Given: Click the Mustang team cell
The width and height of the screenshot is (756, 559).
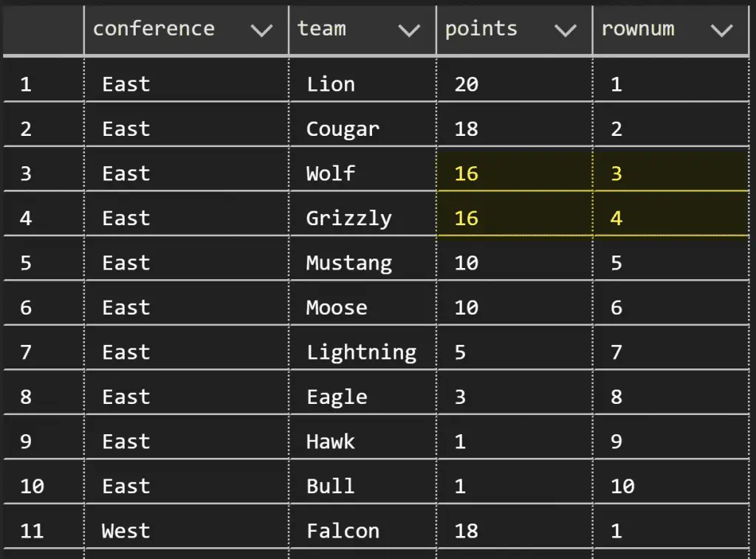Looking at the screenshot, I should pos(362,263).
